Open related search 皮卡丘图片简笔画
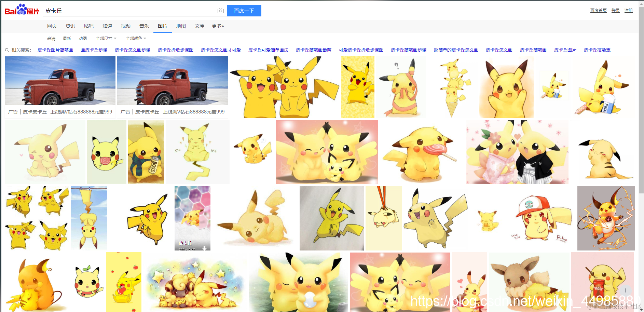This screenshot has width=644, height=312. 55,50
